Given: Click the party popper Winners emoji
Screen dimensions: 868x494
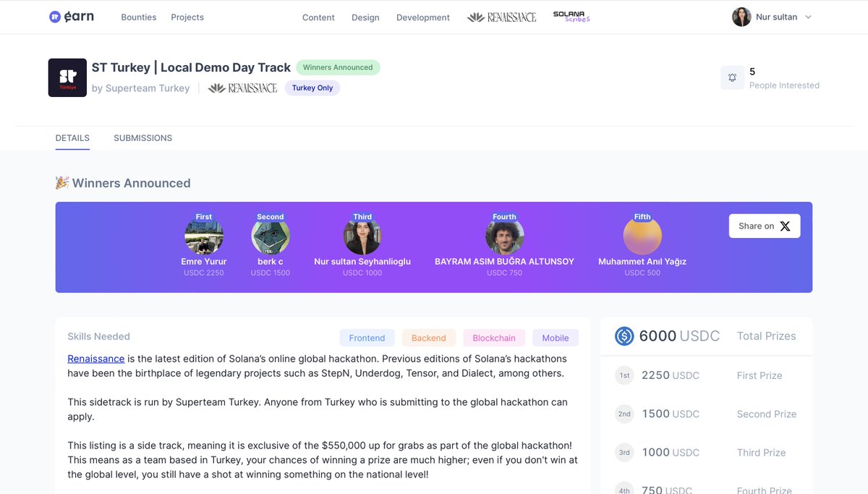Looking at the screenshot, I should click(62, 183).
